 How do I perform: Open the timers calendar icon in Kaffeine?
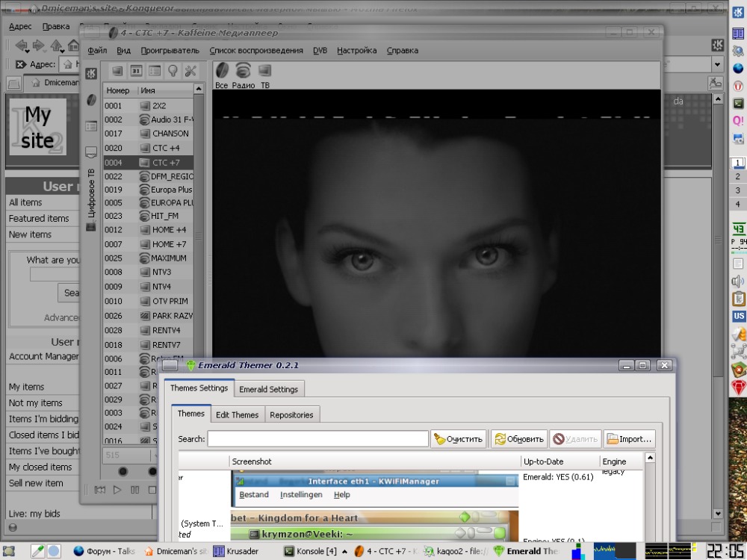136,72
